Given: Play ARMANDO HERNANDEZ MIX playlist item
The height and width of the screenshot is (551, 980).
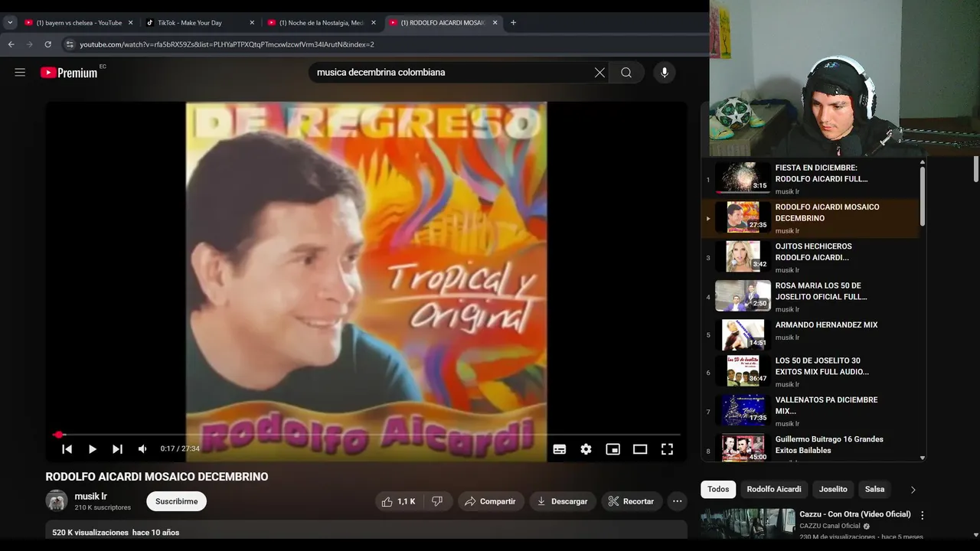Looking at the screenshot, I should (810, 335).
